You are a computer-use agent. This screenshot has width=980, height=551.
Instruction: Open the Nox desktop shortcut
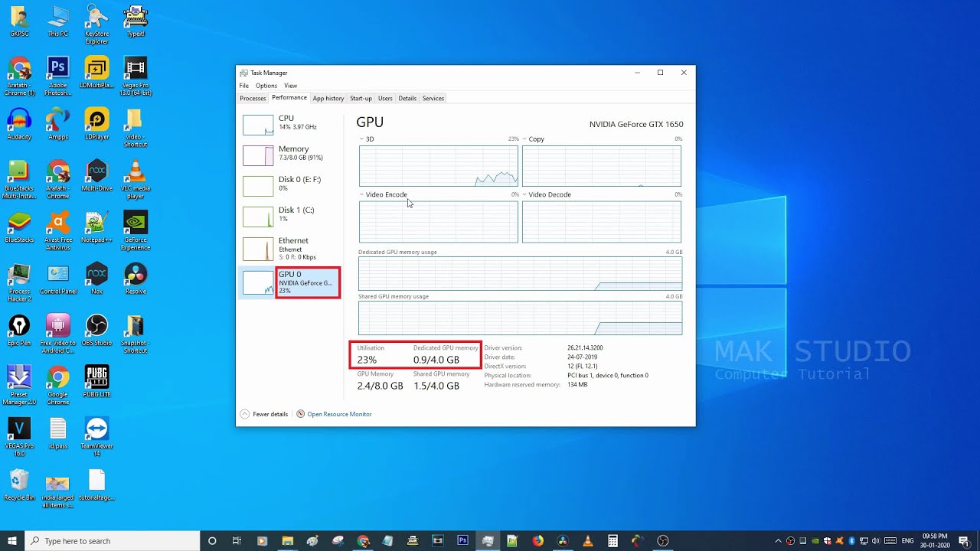pos(96,279)
